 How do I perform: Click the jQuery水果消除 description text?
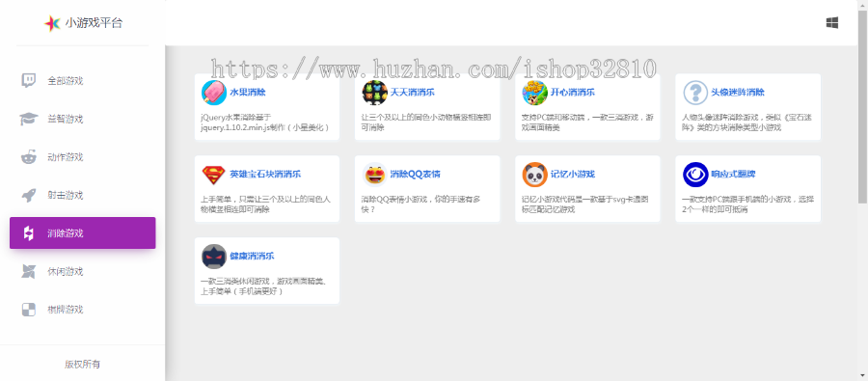coord(266,122)
